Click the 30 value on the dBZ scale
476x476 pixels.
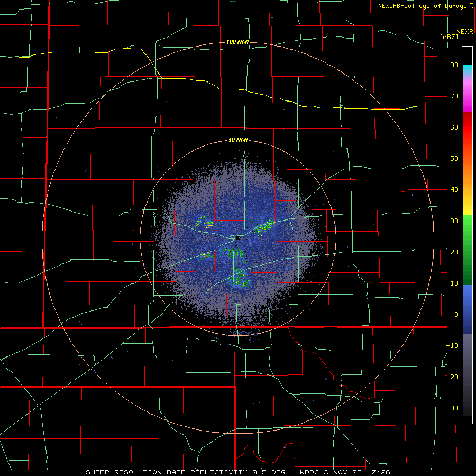pyautogui.click(x=454, y=221)
